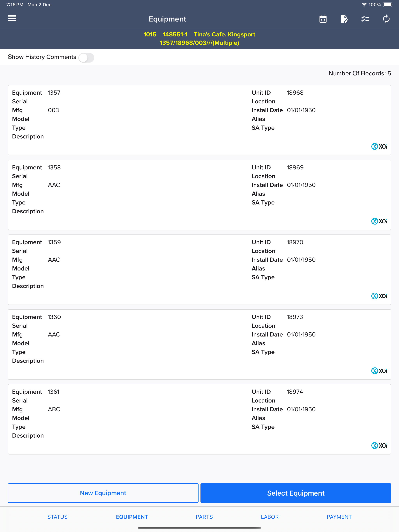This screenshot has width=399, height=532.
Task: Open the calendar icon in header
Action: tap(323, 19)
